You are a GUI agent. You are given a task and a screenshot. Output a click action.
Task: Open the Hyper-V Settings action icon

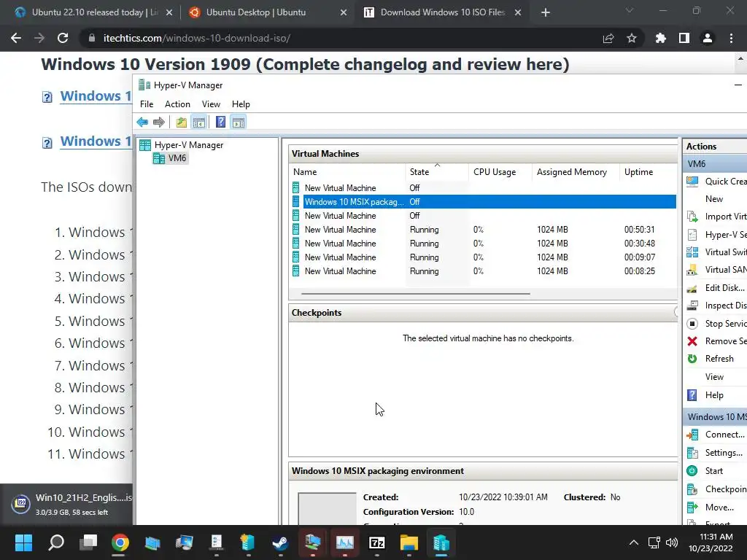pyautogui.click(x=692, y=235)
